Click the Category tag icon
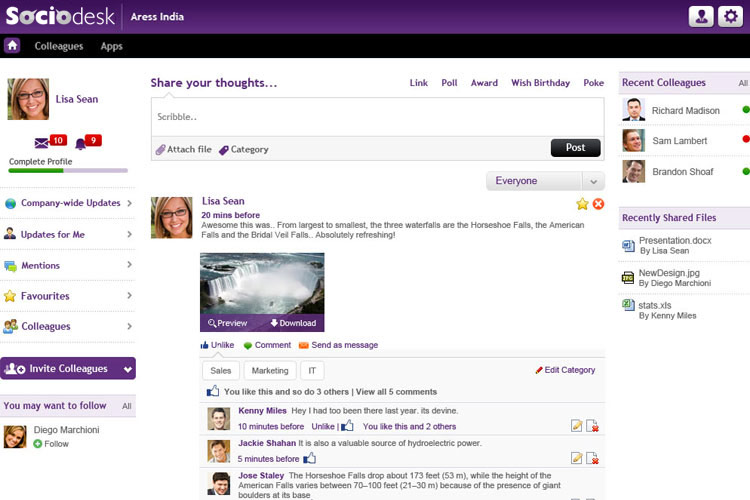 coord(223,150)
